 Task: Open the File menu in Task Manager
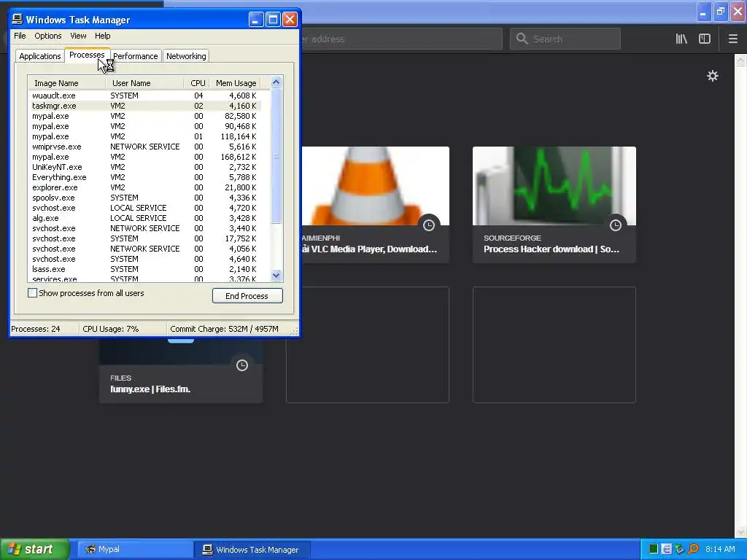20,36
